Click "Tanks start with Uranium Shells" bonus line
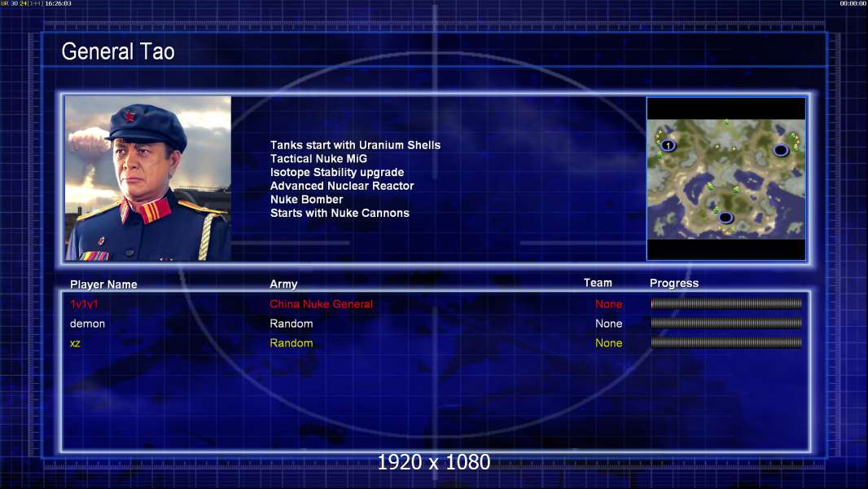 [355, 145]
